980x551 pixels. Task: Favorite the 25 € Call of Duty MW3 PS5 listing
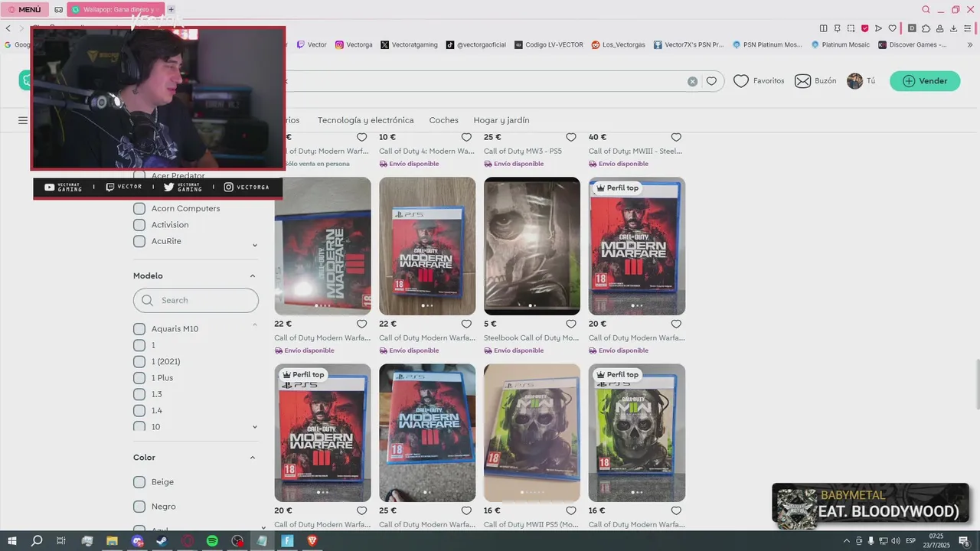[571, 137]
